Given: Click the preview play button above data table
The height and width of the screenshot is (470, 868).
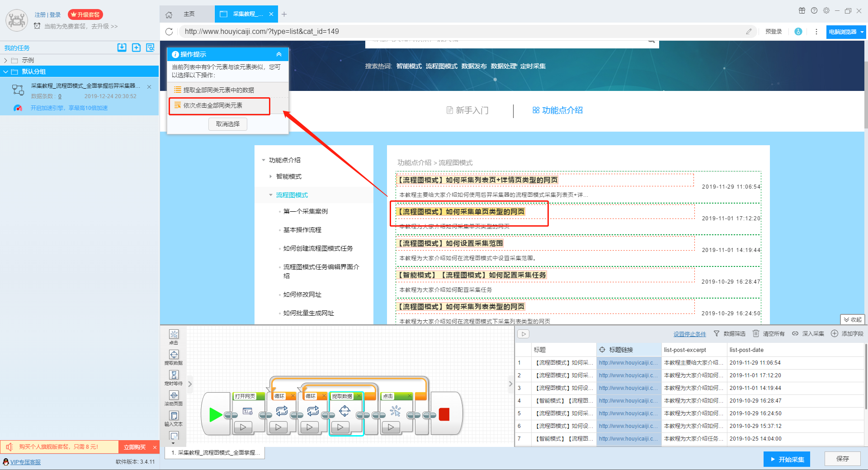Looking at the screenshot, I should (x=524, y=334).
